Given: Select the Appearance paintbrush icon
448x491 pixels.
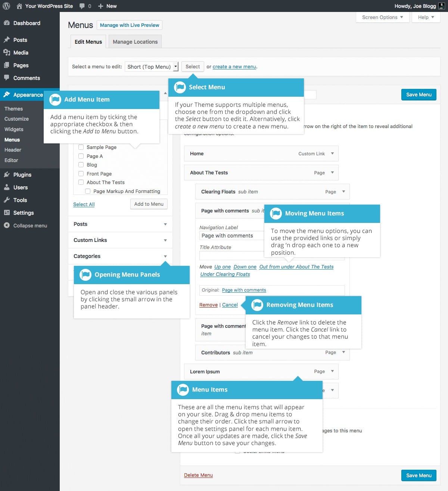Looking at the screenshot, I should click(x=6, y=94).
